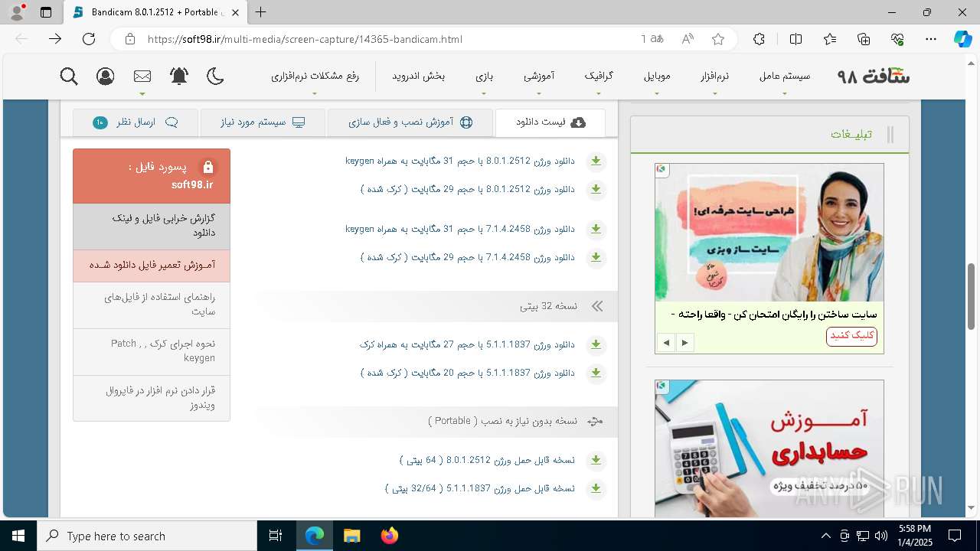The image size is (980, 551).
Task: Download icon for 5.1.1.1837 27 MB
Action: pos(596,345)
